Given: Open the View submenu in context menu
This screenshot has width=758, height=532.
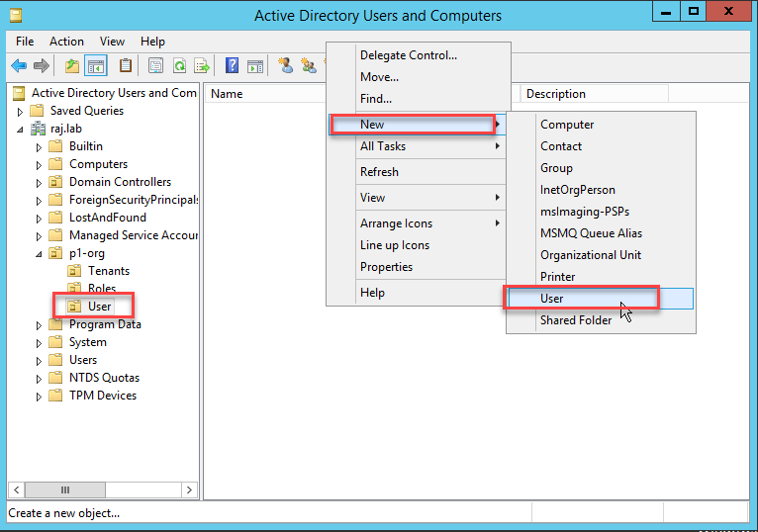Looking at the screenshot, I should pyautogui.click(x=417, y=198).
